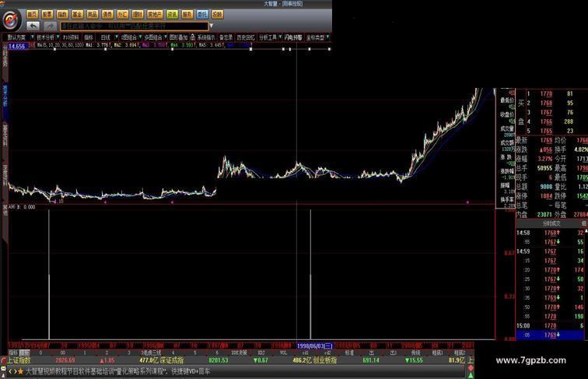Click the 涨幅 3.27% value
The height and width of the screenshot is (379, 588).
[545, 159]
